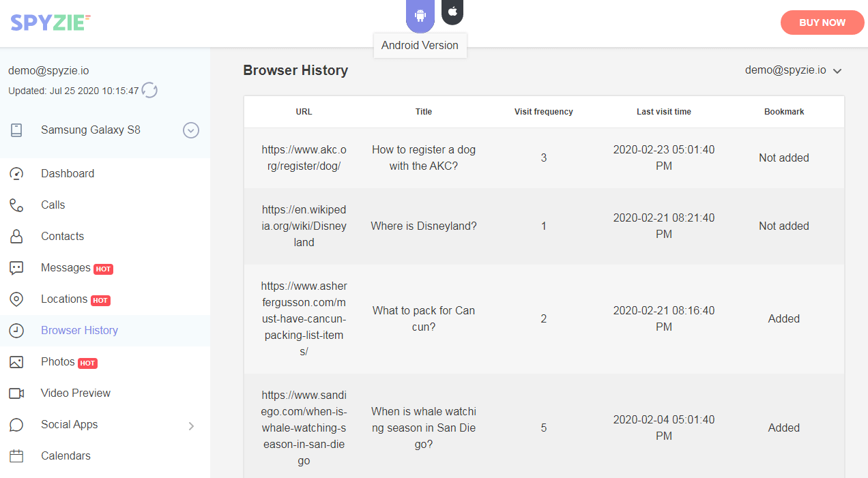Click the Photos image icon
Viewport: 868px width, 478px height.
(x=16, y=361)
